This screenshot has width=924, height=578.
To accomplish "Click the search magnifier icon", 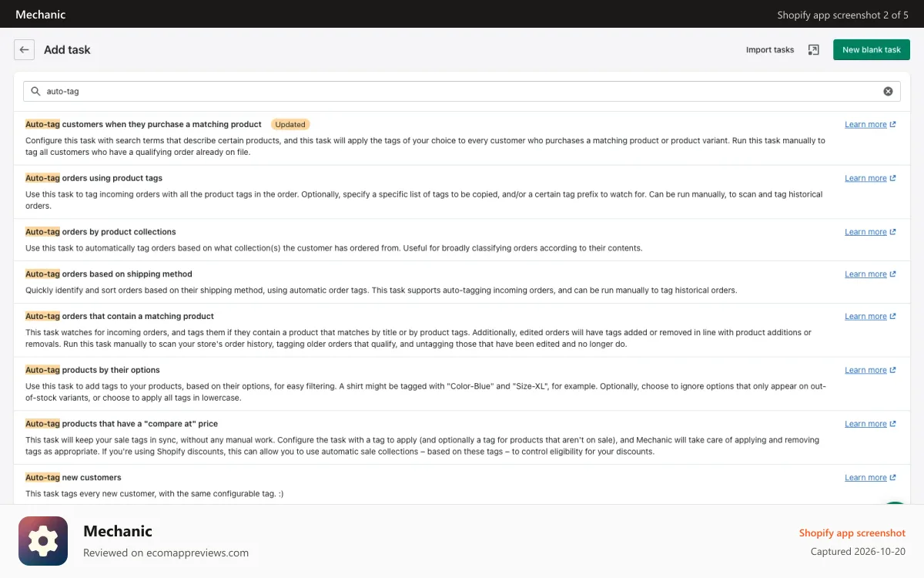I will tap(35, 91).
